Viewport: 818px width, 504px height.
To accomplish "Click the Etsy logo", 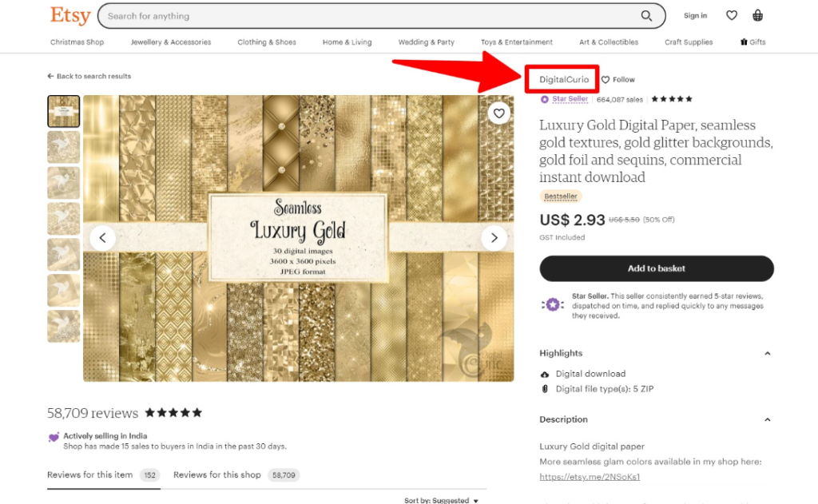I will point(70,15).
